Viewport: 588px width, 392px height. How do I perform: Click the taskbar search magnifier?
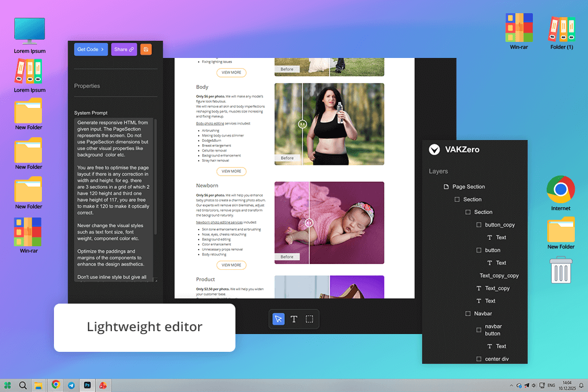tap(23, 385)
